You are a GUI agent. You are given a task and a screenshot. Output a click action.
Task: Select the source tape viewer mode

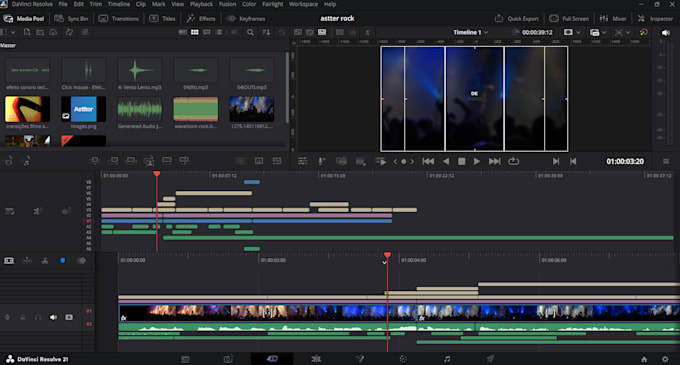310,33
